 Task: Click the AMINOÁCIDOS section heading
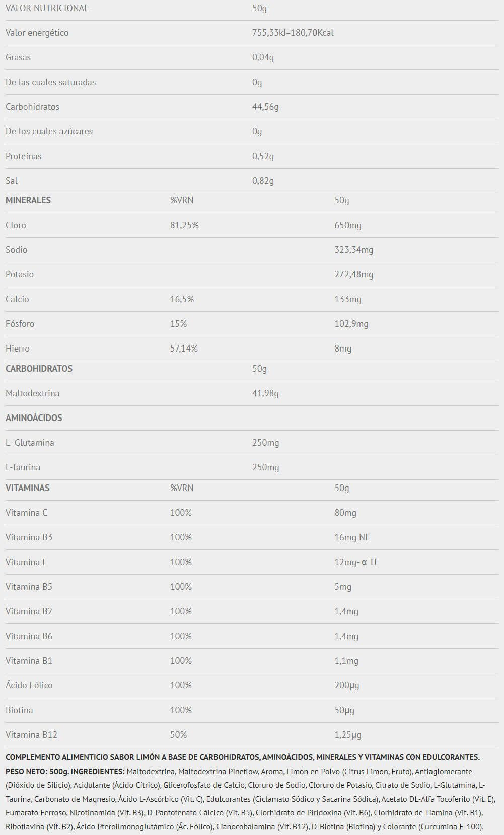(34, 418)
